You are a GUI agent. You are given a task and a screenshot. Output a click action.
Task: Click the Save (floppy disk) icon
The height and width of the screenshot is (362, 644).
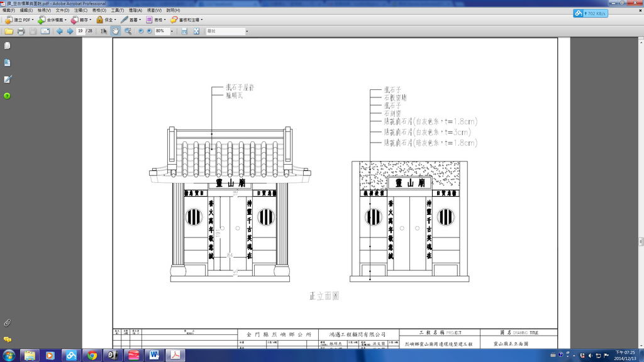pyautogui.click(x=33, y=31)
